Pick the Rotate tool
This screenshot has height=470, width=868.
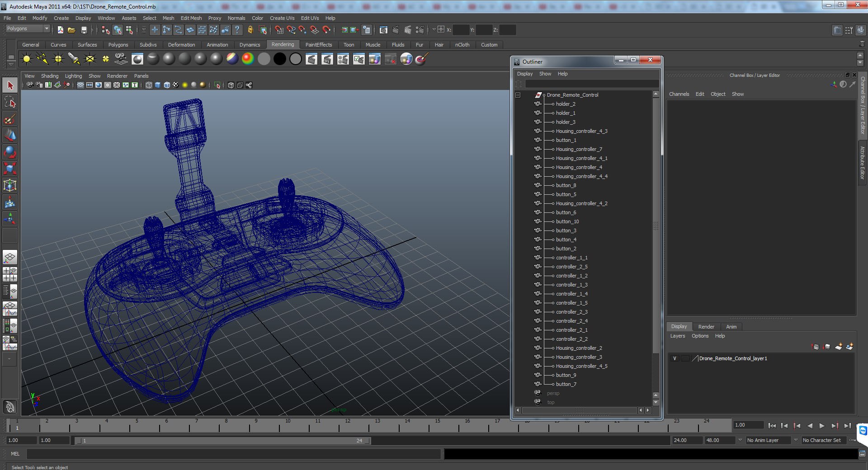tap(10, 152)
